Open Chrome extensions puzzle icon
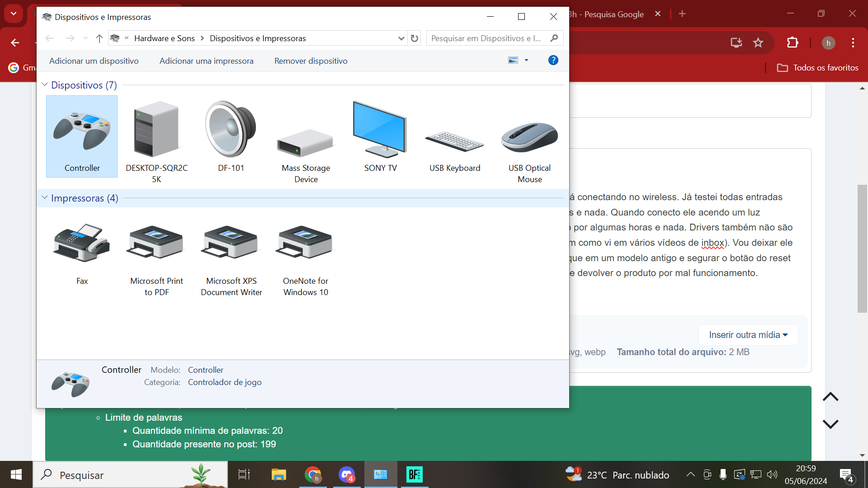Screen dimensions: 868x488 (x=793, y=43)
